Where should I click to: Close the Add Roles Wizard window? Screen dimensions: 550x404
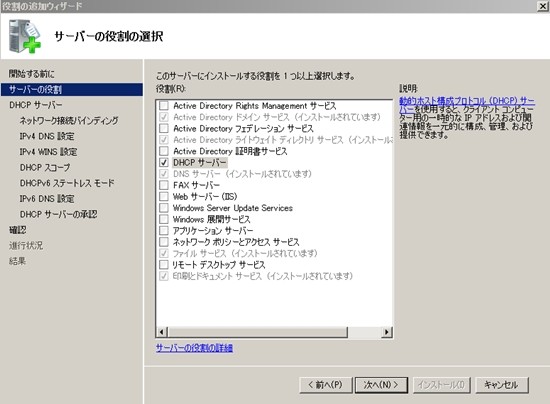(x=543, y=6)
